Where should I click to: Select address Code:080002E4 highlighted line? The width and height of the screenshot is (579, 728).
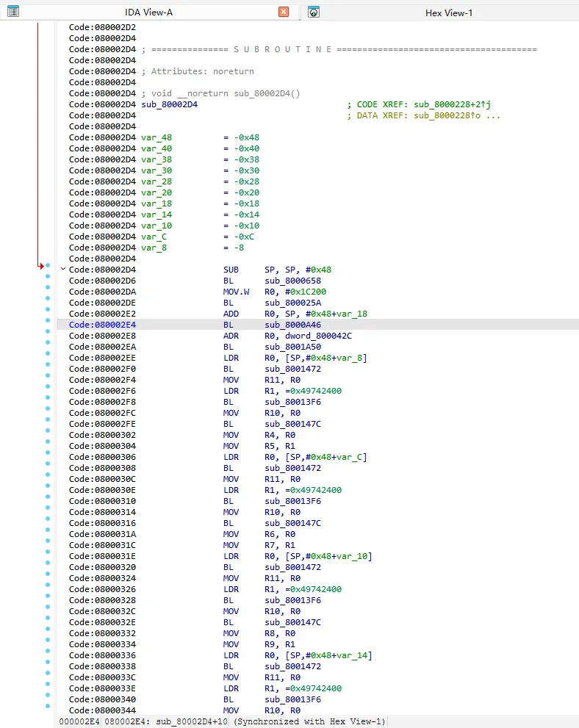pyautogui.click(x=102, y=325)
